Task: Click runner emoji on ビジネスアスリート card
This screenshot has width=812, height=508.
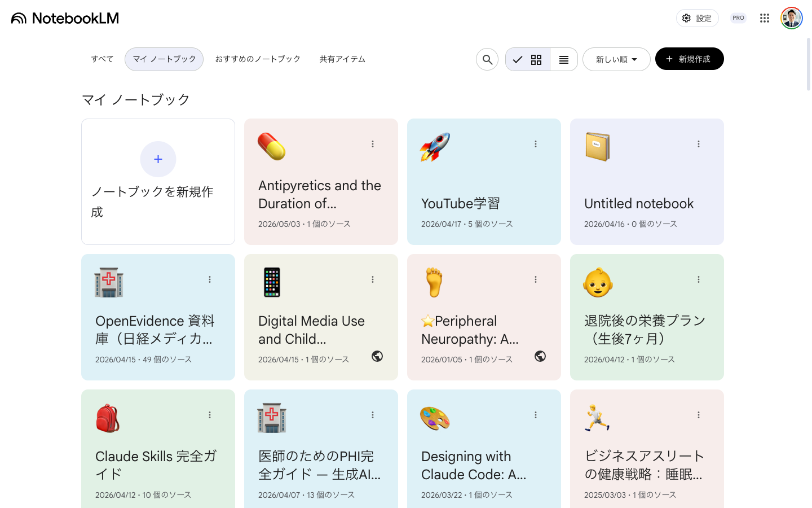Action: click(x=597, y=418)
